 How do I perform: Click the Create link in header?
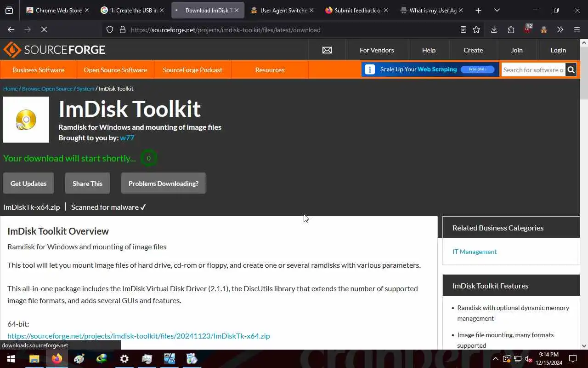pos(473,50)
